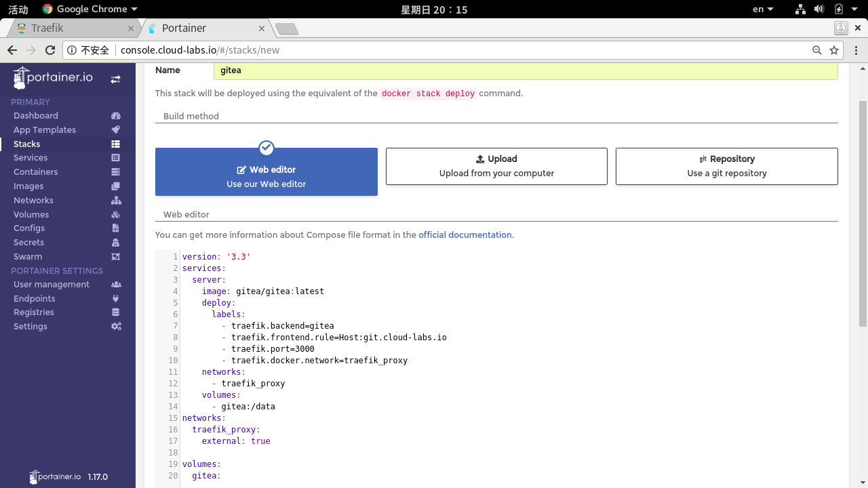The image size is (868, 488).
Task: Bookmark this page with the star icon
Action: click(834, 50)
